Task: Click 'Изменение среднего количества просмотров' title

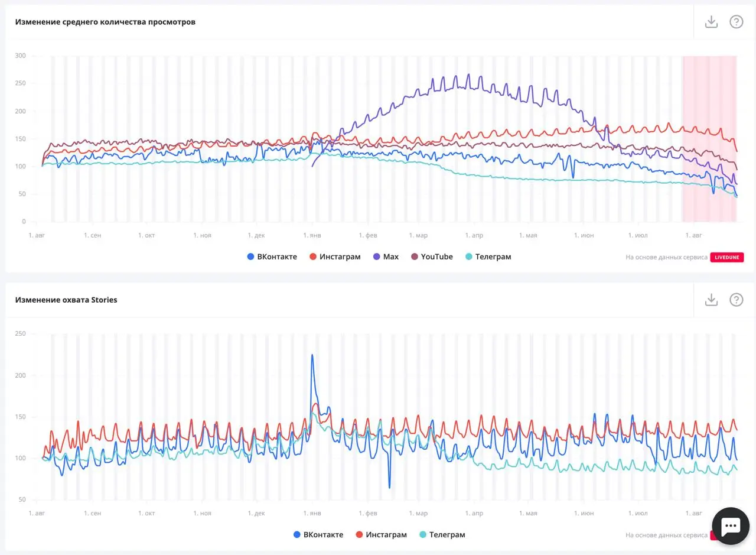Action: [x=105, y=22]
